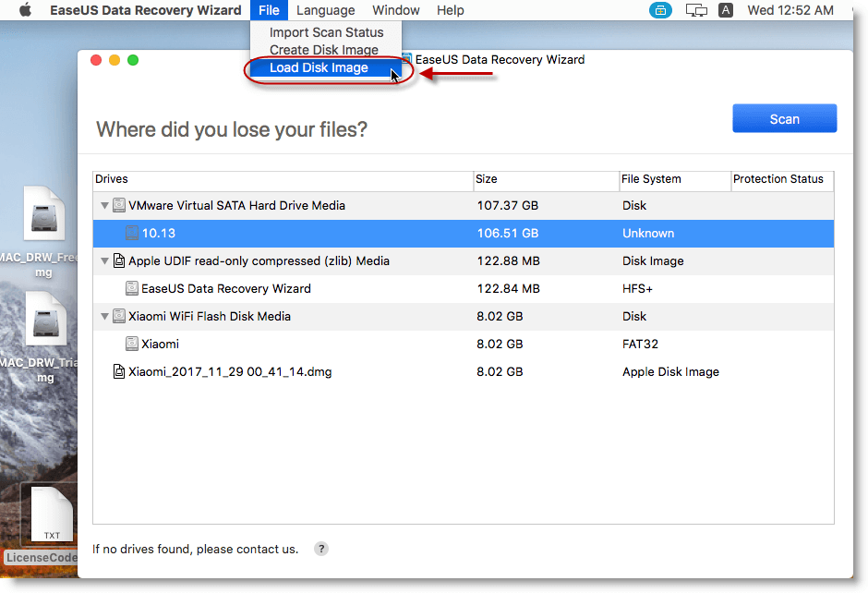This screenshot has width=868, height=593.
Task: Open the Language menu
Action: point(325,10)
